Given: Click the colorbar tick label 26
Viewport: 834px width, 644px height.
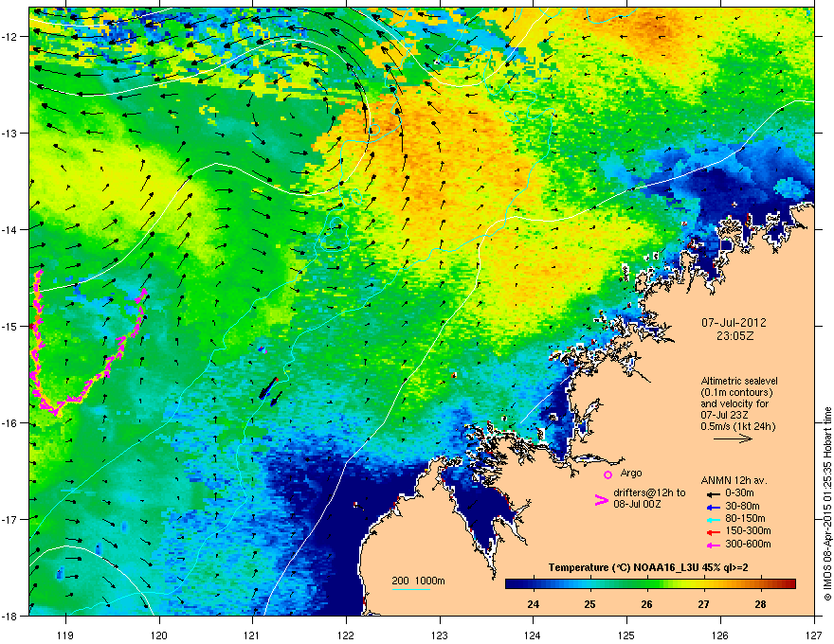Looking at the screenshot, I should [x=646, y=604].
